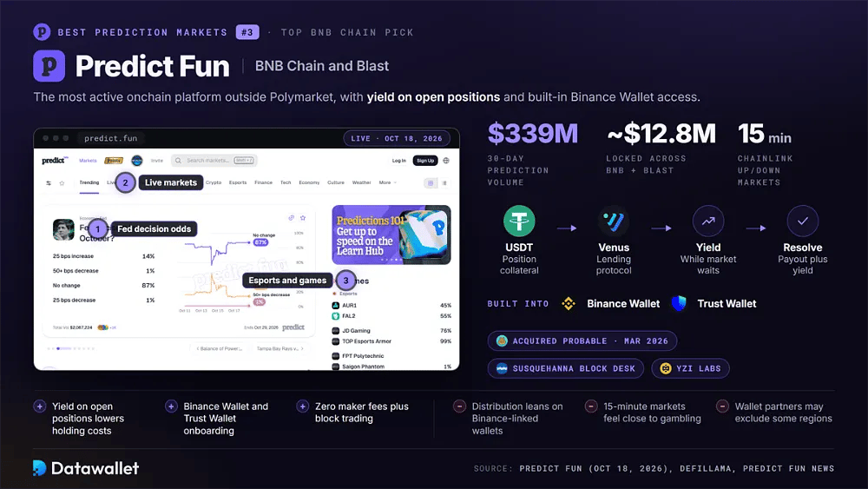Bookmark the Fed market with its star icon

click(303, 218)
